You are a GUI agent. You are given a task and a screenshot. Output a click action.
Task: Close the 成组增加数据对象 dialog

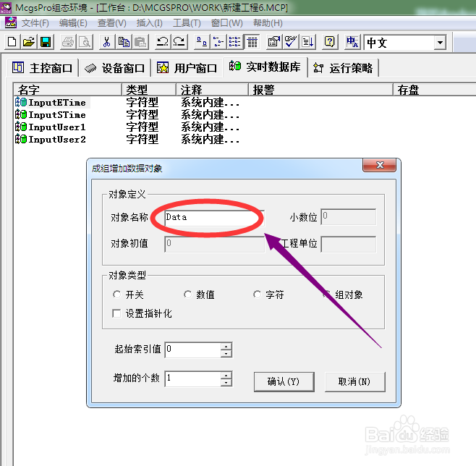(x=380, y=165)
